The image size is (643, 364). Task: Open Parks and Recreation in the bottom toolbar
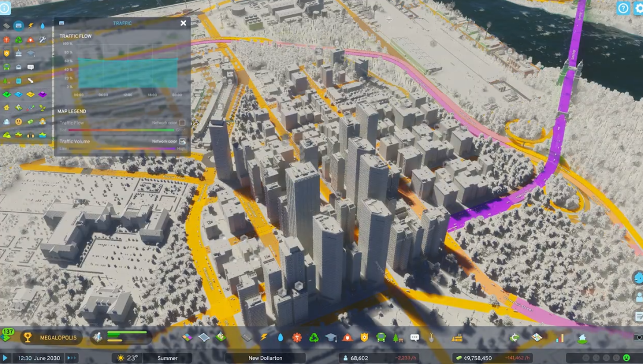(x=398, y=338)
